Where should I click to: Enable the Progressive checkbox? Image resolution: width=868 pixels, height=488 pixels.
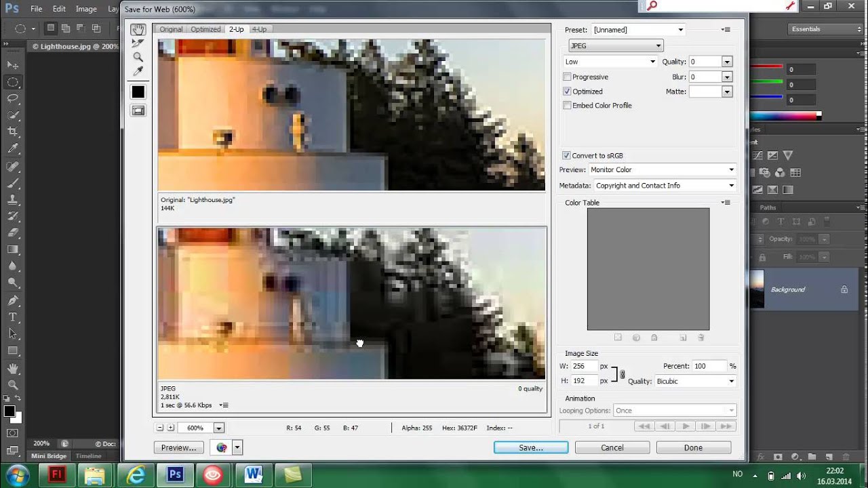tap(567, 77)
